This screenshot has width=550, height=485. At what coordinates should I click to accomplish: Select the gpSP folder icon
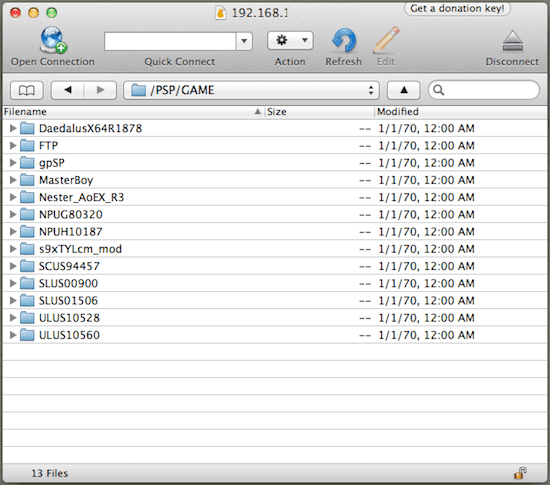pyautogui.click(x=27, y=163)
